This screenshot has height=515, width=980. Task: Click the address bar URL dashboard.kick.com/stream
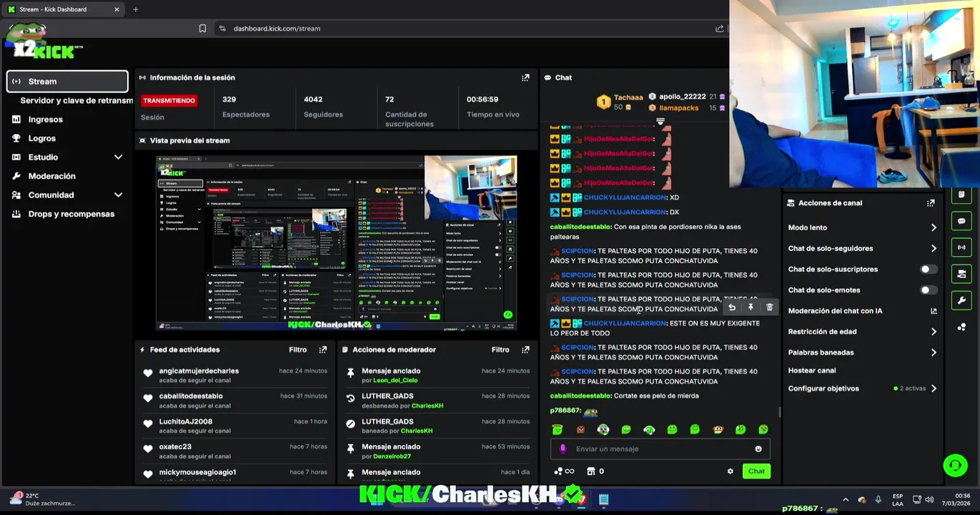(277, 29)
